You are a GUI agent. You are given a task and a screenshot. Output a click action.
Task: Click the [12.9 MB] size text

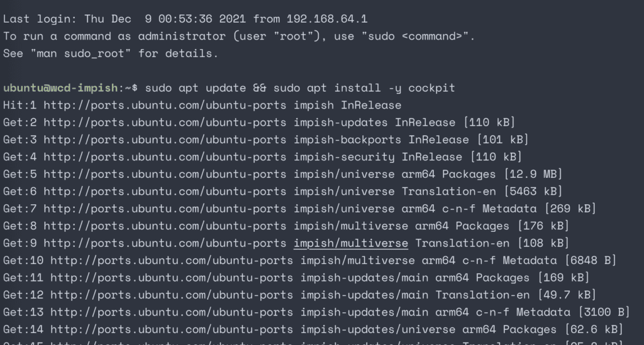tap(533, 174)
